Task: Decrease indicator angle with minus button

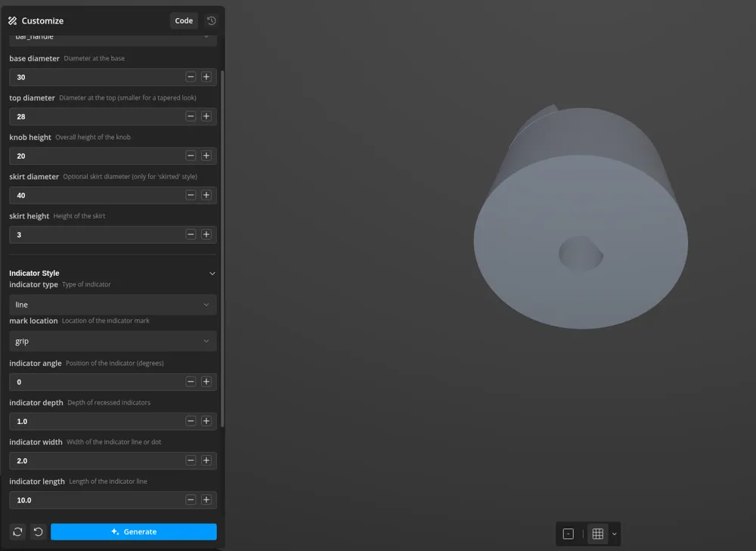Action: click(191, 382)
